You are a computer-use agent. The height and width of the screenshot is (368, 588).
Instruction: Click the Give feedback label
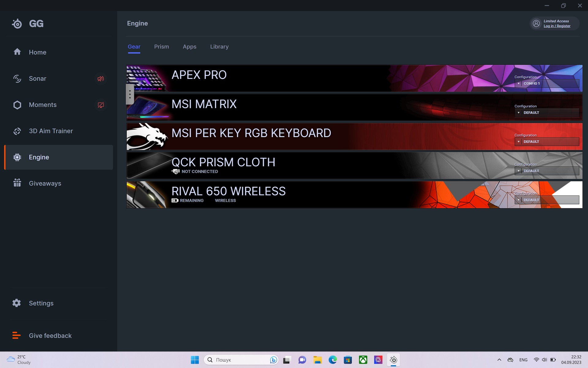[x=50, y=335]
